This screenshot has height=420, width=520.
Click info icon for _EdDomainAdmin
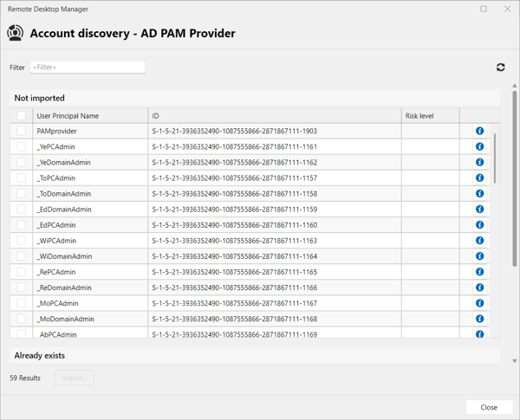pos(479,210)
